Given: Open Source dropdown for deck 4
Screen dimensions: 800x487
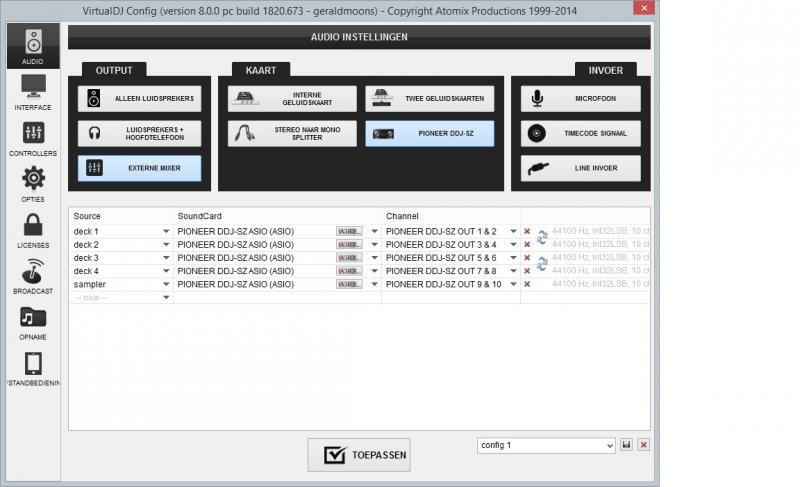Looking at the screenshot, I should (166, 271).
